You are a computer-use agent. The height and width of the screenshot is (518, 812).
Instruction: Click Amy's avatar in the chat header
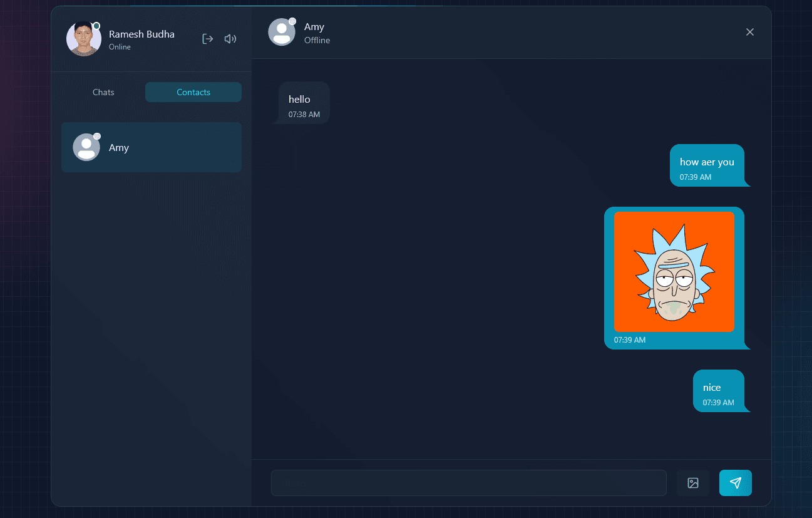(281, 32)
